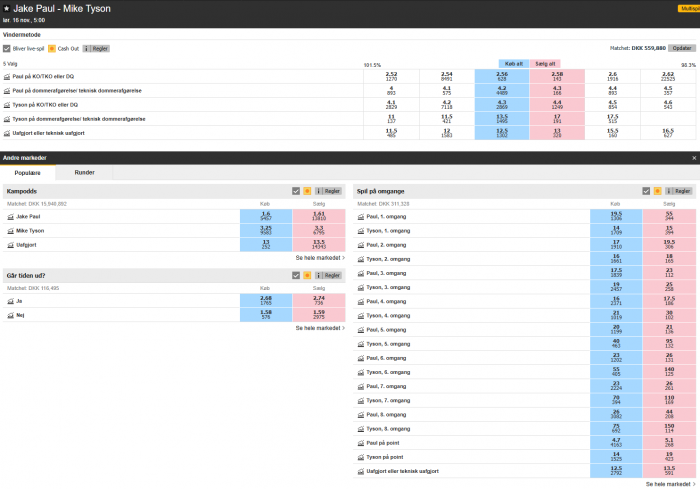Viewport: 700px width, 489px height.
Task: Open graph icon next to Jake Paul in Kampodds
Action: pyautogui.click(x=11, y=217)
